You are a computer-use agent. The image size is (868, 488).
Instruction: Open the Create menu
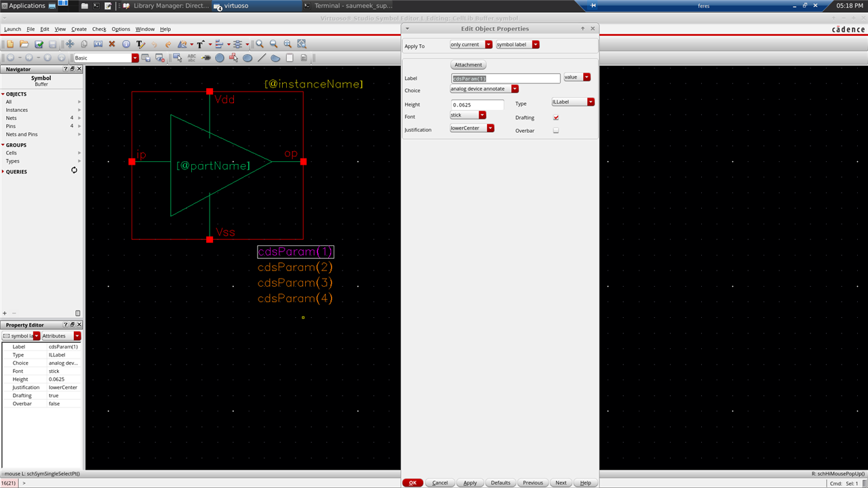(x=79, y=29)
